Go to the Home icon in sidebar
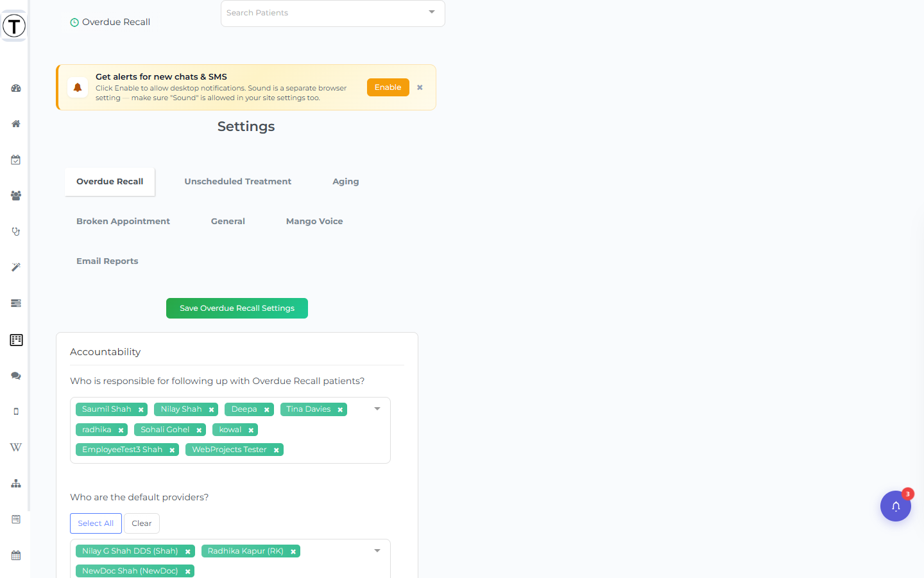924x578 pixels. coord(16,124)
